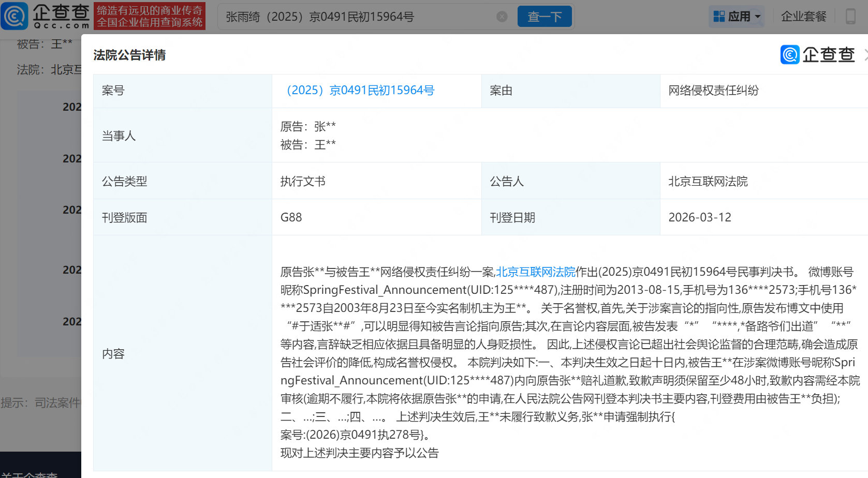868x478 pixels.
Task: Open case link (2025)京0491民初15964号
Action: [x=361, y=90]
